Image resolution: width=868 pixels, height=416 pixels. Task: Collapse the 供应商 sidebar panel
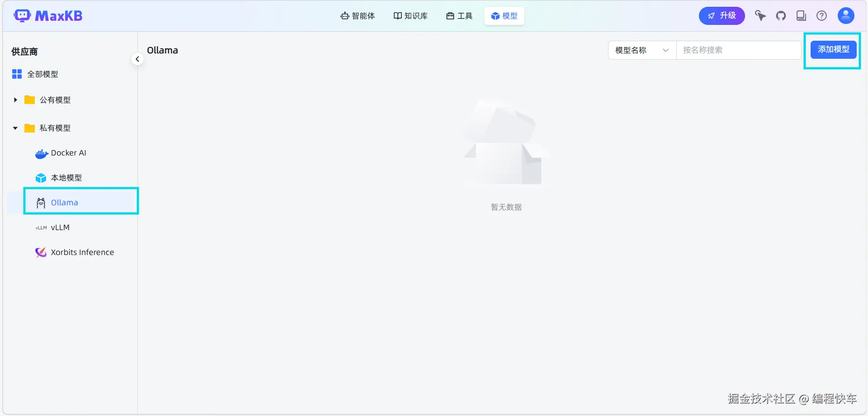137,59
